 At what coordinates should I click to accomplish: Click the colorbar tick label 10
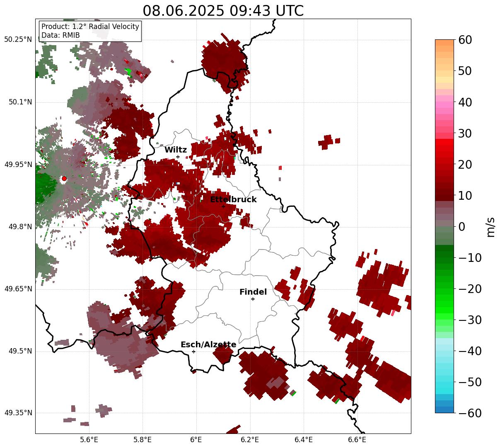point(464,196)
